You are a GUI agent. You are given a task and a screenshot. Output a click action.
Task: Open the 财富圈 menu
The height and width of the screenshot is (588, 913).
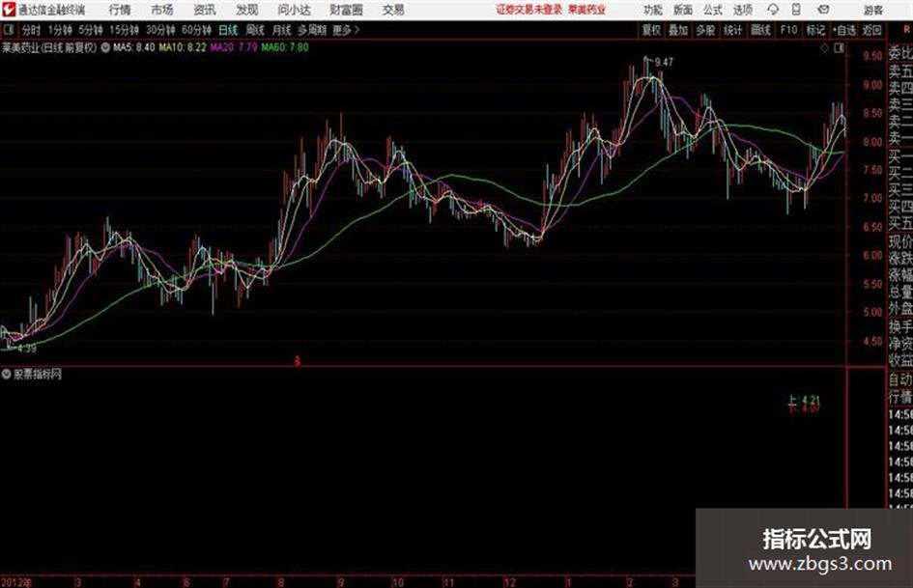tap(346, 10)
